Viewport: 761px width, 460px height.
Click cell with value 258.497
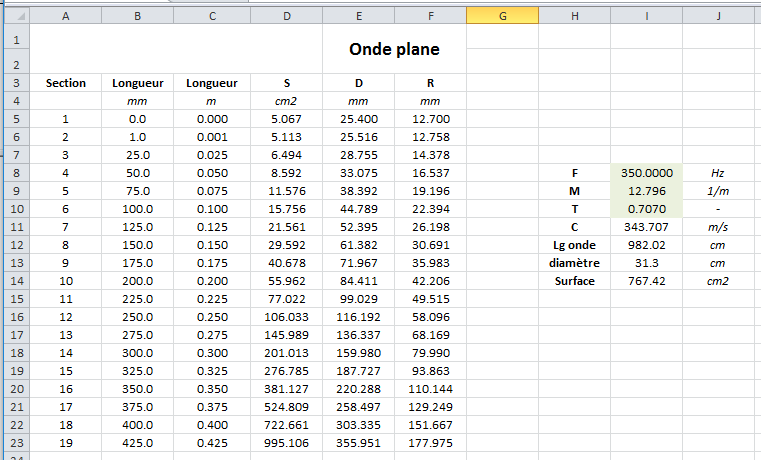359,407
